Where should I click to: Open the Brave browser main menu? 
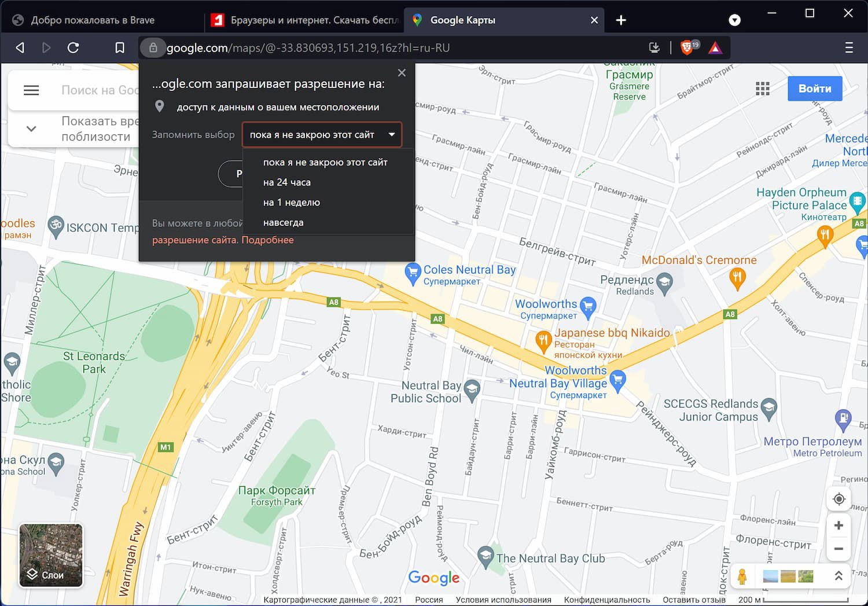849,48
